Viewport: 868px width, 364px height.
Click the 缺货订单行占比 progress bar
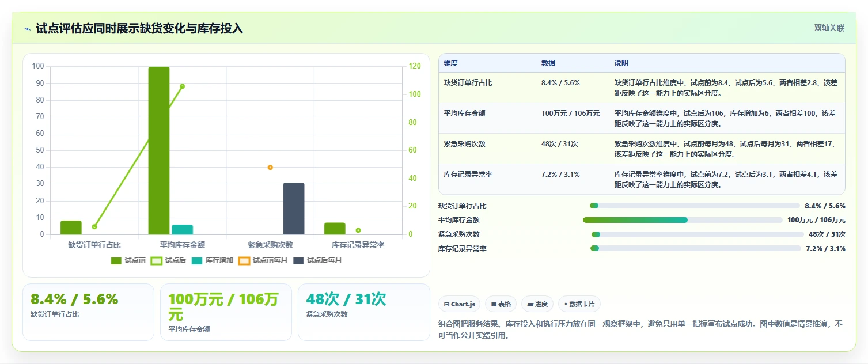(695, 206)
